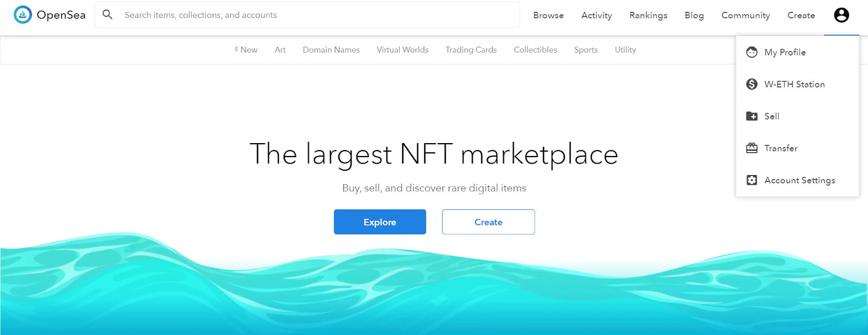Click the W-ETH Station dollar icon
The width and height of the screenshot is (868, 335).
point(752,84)
